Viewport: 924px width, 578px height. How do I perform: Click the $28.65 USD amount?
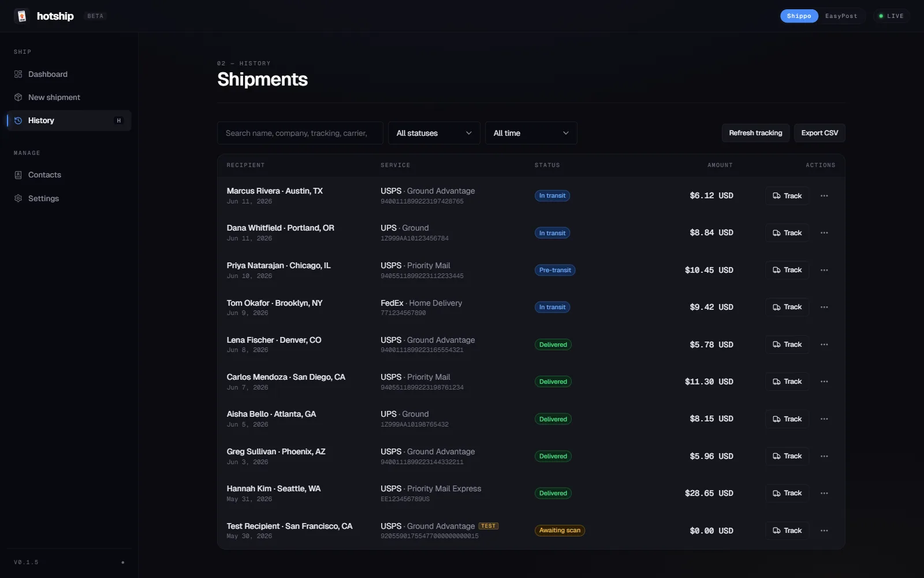(709, 493)
